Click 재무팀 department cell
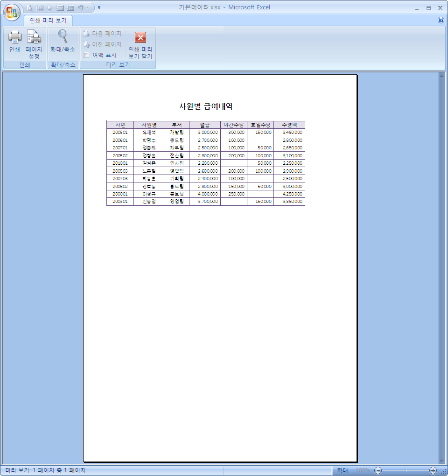This screenshot has width=448, height=476. coord(177,148)
